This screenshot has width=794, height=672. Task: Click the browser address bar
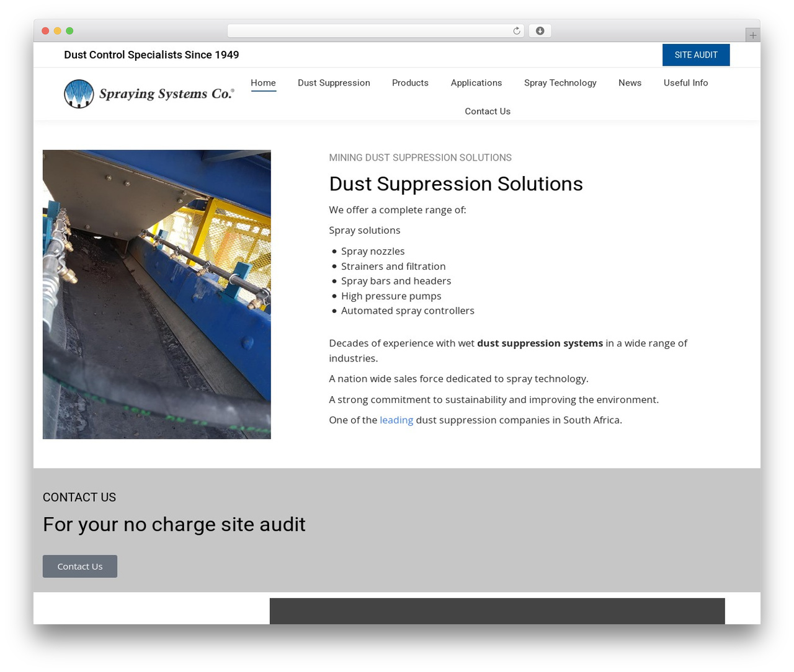pyautogui.click(x=375, y=31)
